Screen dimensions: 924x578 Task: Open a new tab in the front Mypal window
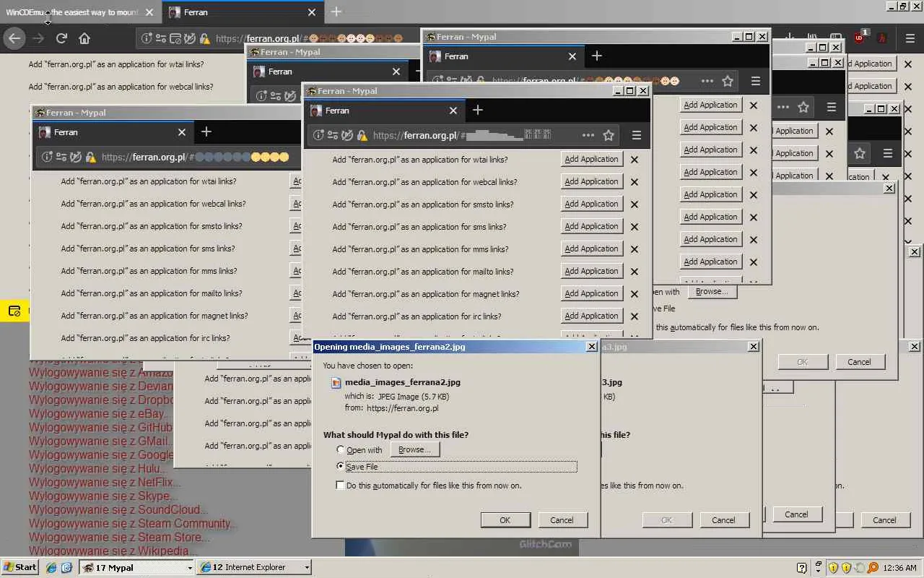pos(477,110)
